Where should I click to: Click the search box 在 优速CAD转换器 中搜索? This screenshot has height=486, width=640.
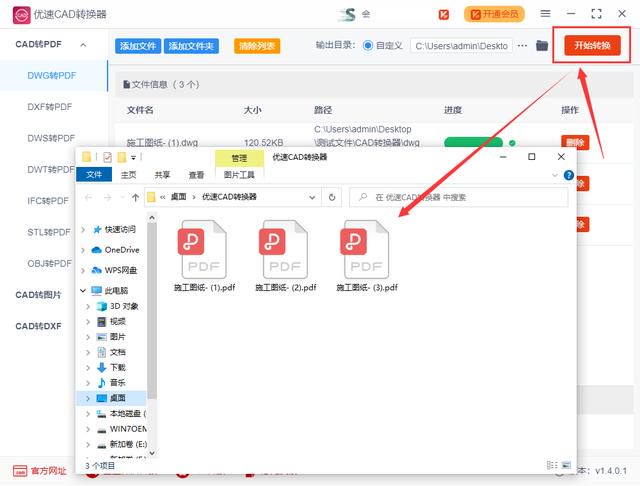(x=459, y=198)
